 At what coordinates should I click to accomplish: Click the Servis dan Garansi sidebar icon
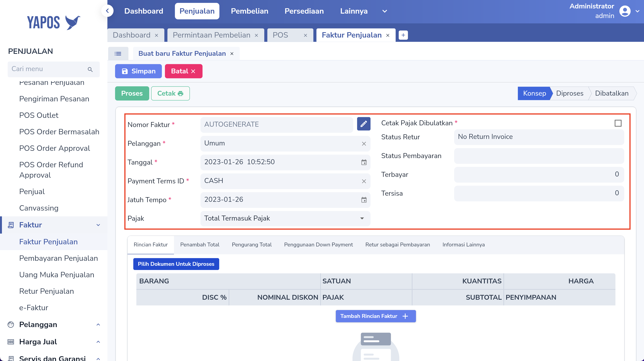11,358
